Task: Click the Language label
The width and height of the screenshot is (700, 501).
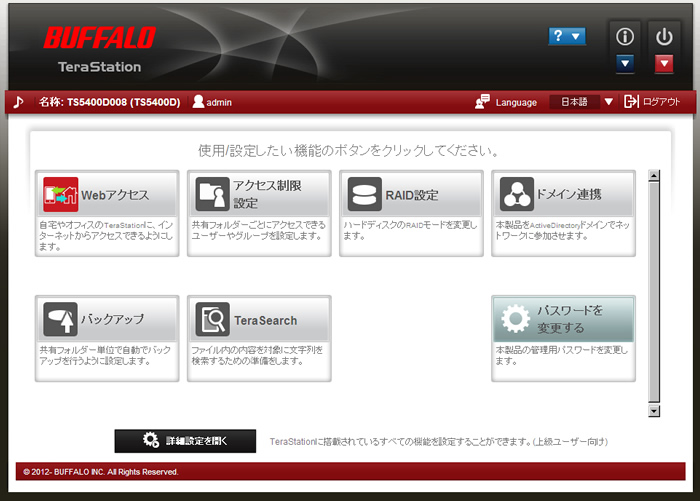Action: point(516,103)
